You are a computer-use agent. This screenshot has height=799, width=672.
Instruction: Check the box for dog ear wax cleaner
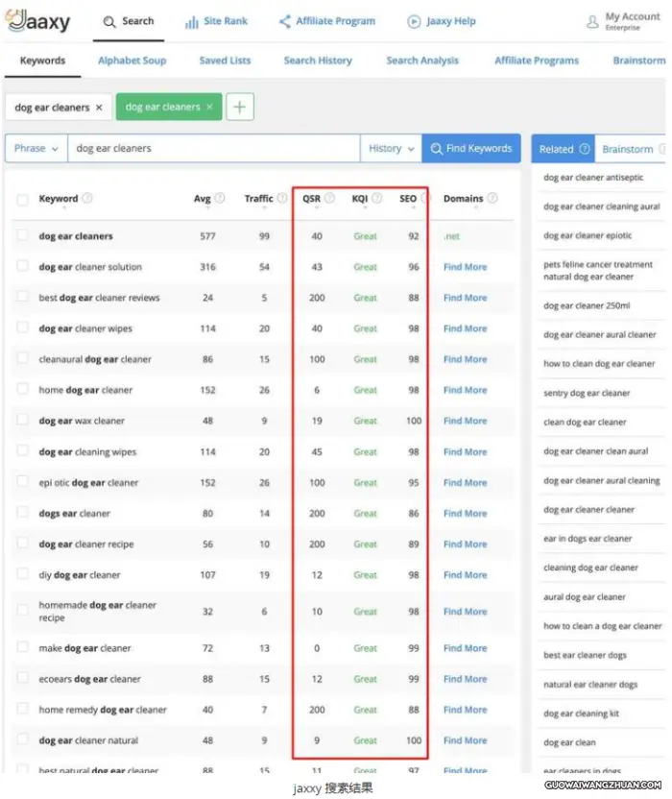(x=22, y=420)
